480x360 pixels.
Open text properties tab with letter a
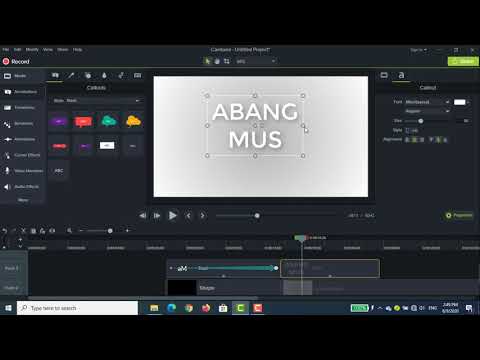pos(401,75)
